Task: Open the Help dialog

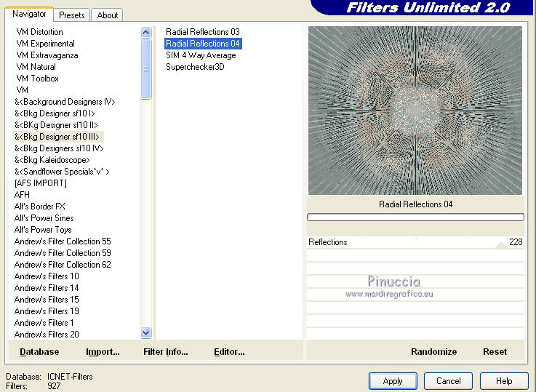Action: (x=504, y=380)
